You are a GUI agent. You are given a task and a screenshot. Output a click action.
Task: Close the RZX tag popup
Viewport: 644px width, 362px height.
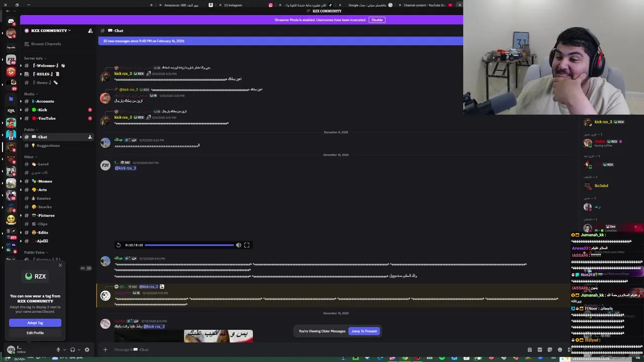pyautogui.click(x=60, y=265)
